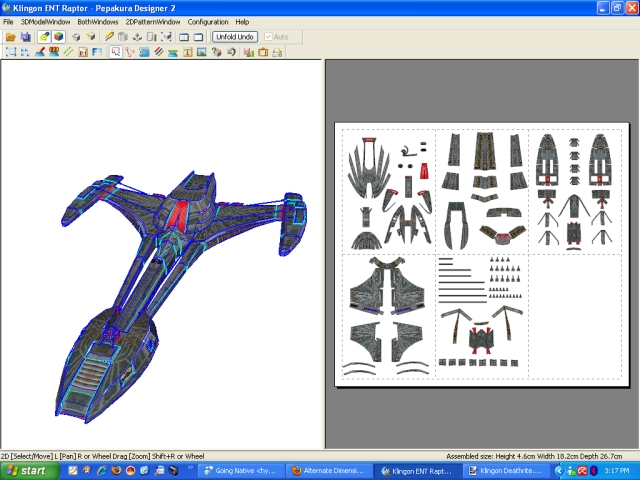Toggle the red select/move rectangle tool
Viewport: 640px width, 480px height.
(x=116, y=52)
